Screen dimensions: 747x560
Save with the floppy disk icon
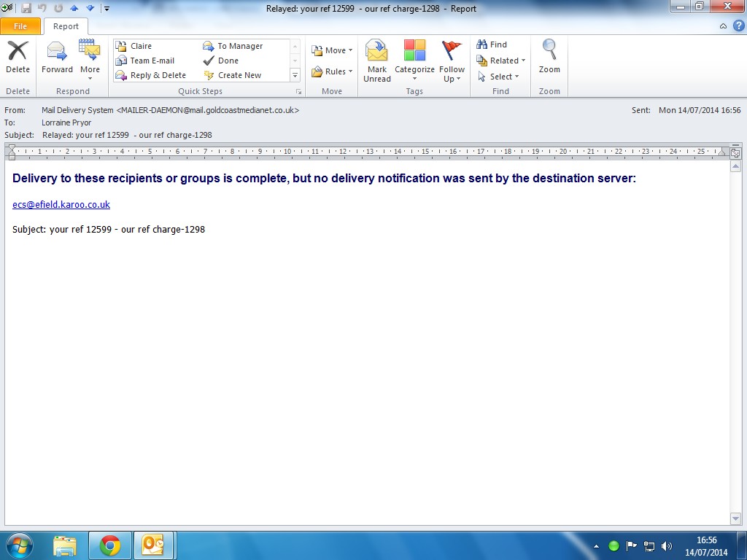[26, 8]
